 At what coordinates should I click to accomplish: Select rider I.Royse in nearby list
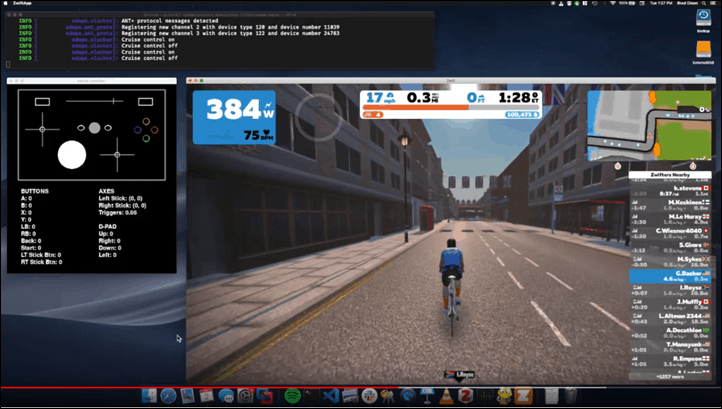click(670, 291)
